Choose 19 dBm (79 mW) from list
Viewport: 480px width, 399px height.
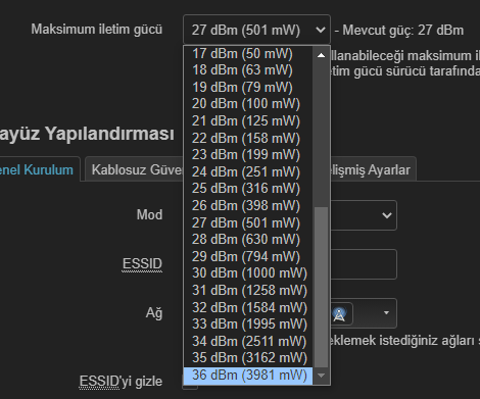pyautogui.click(x=248, y=87)
